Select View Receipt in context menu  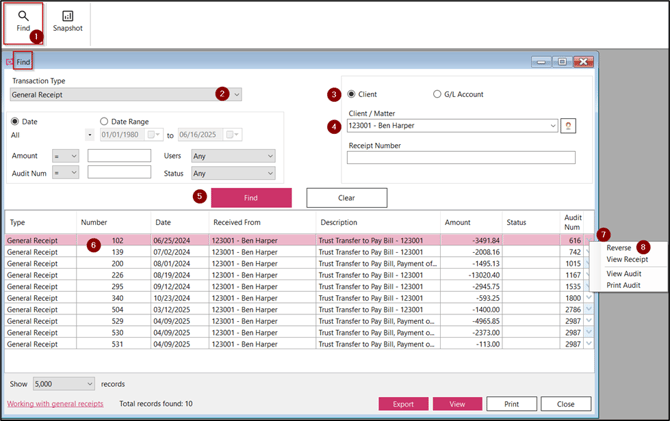coord(627,259)
